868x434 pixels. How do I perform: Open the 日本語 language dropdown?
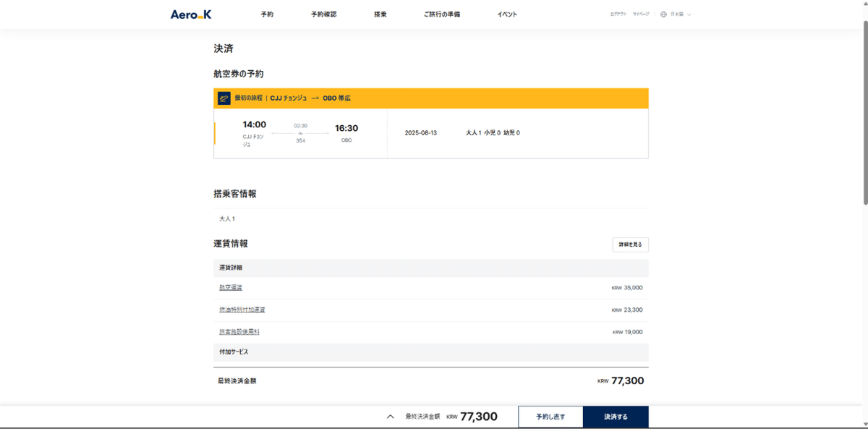[x=680, y=14]
